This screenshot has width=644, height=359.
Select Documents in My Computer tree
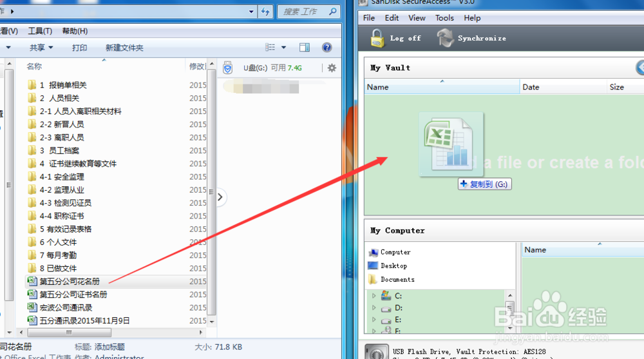tap(392, 279)
